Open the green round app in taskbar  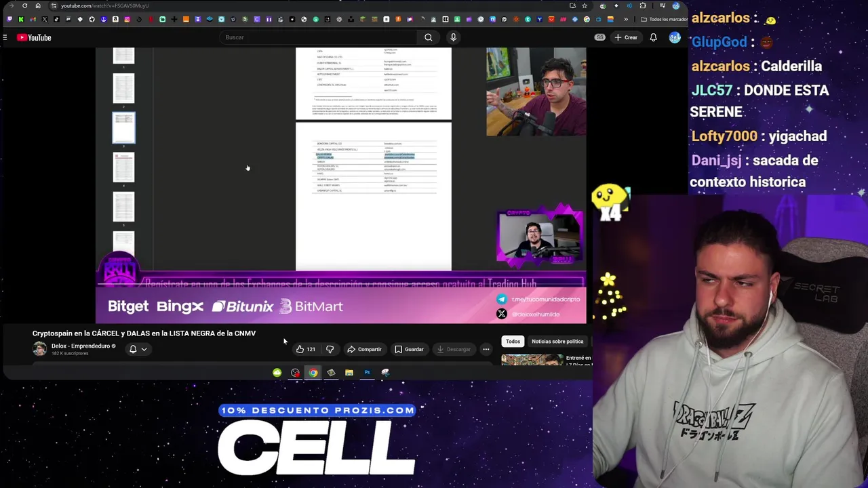(277, 372)
